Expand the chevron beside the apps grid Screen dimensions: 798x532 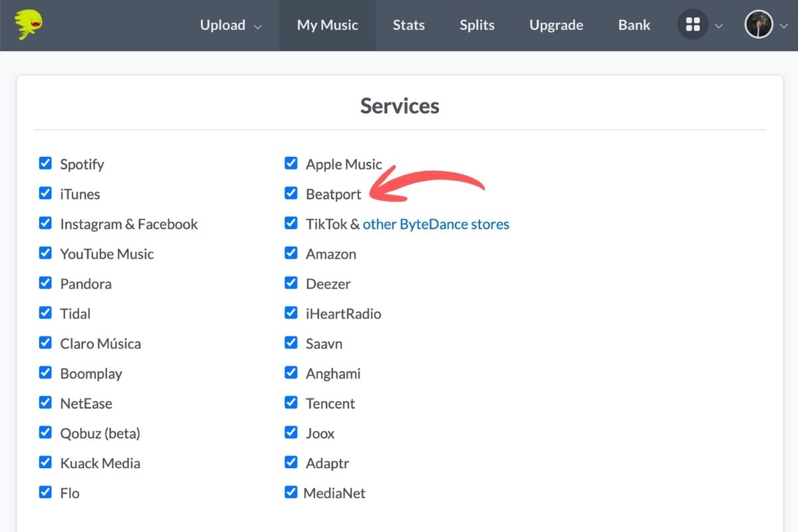pos(718,27)
